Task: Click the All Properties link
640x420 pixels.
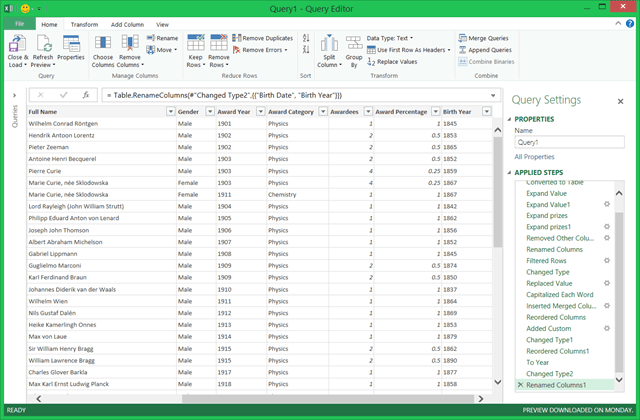Action: pos(535,157)
